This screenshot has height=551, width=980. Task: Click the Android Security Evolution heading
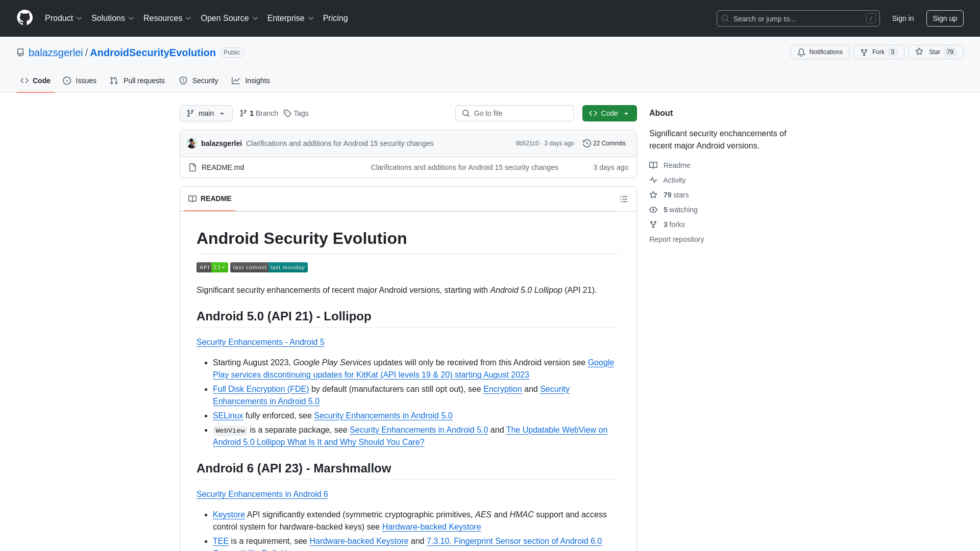(302, 238)
